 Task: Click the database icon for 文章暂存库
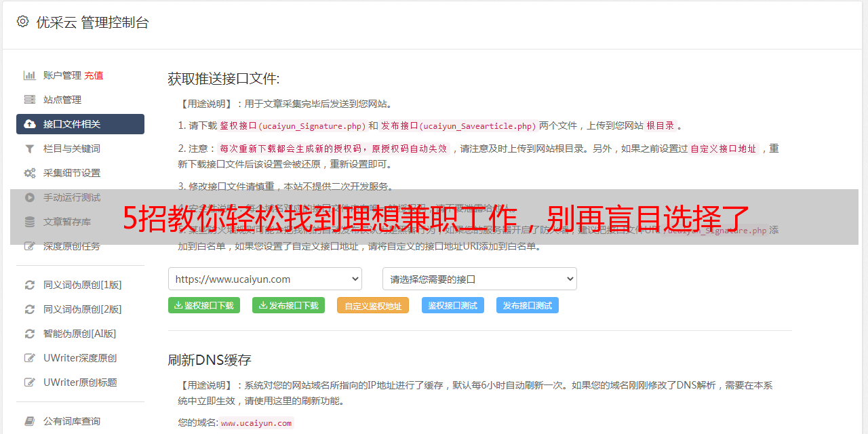(x=30, y=222)
